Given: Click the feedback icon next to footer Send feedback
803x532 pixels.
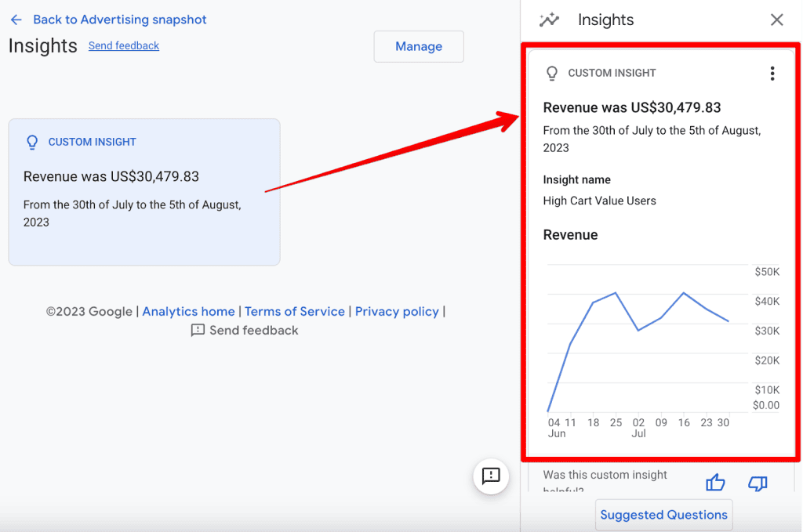Looking at the screenshot, I should coord(198,331).
